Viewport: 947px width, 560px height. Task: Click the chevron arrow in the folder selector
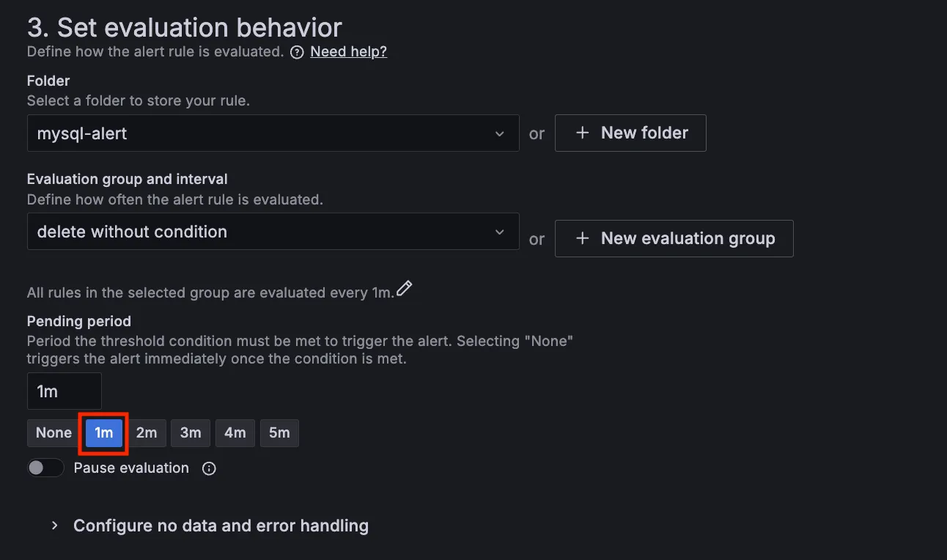[x=499, y=133]
